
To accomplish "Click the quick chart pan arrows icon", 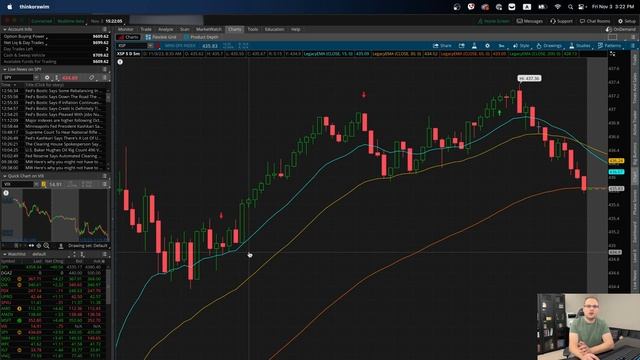I will coord(31,246).
